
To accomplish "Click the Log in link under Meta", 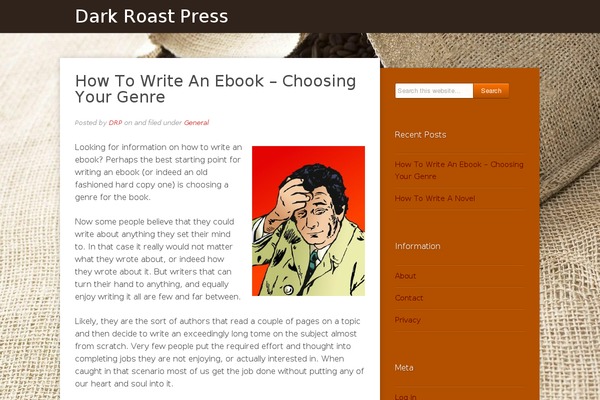I will coord(405,397).
